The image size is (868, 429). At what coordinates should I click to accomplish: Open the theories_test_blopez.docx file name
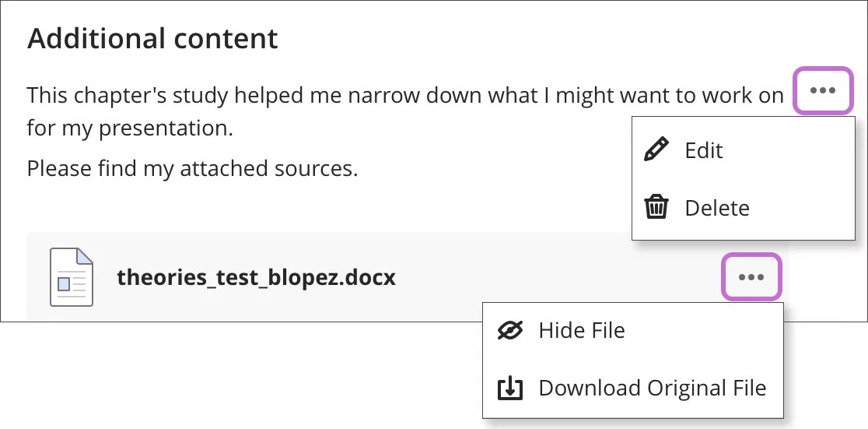point(256,277)
